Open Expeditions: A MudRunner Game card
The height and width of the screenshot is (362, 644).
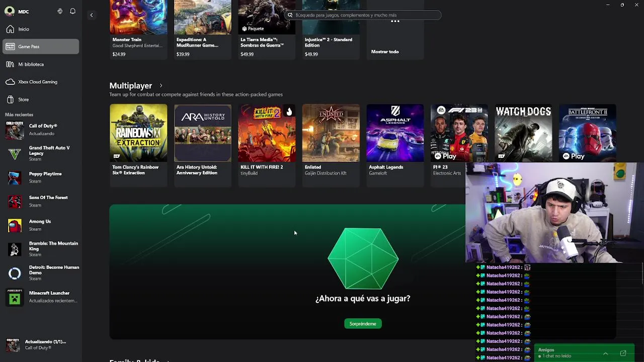pyautogui.click(x=203, y=29)
